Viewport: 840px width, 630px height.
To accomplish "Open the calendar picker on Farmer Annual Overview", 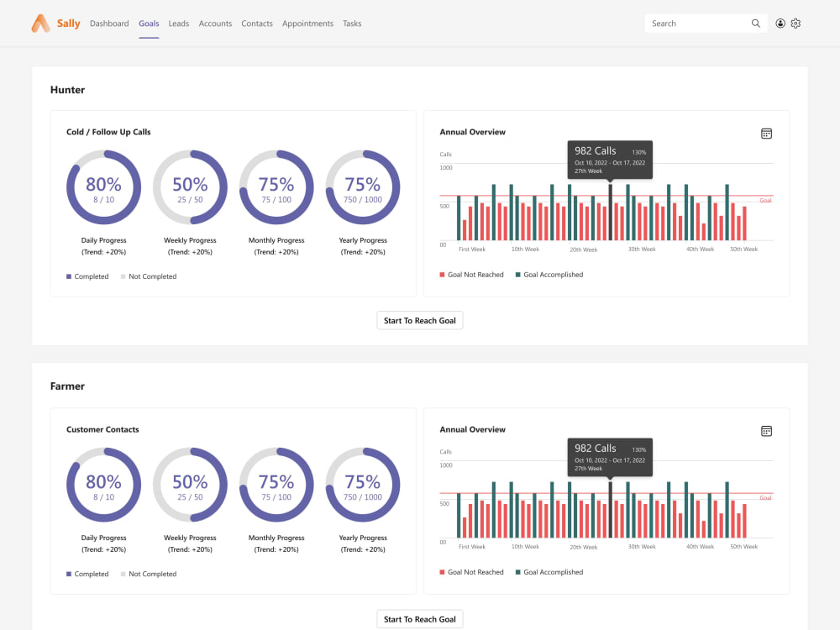I will coord(766,430).
